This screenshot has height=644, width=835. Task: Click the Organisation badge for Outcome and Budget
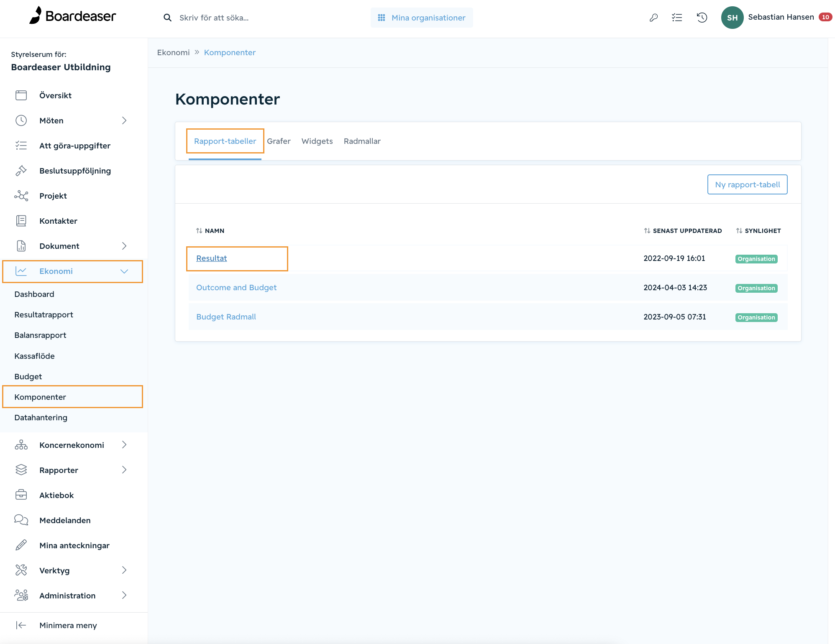click(x=756, y=288)
